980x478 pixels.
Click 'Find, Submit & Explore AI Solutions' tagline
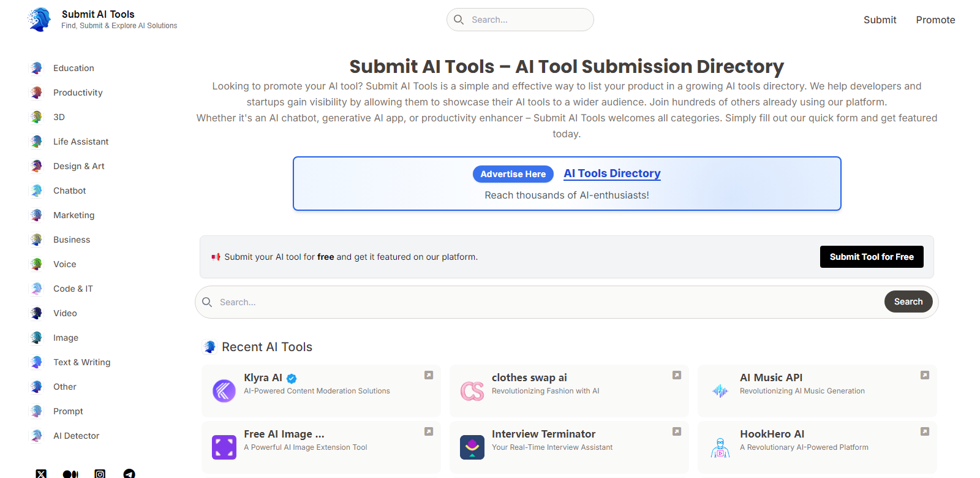(119, 26)
